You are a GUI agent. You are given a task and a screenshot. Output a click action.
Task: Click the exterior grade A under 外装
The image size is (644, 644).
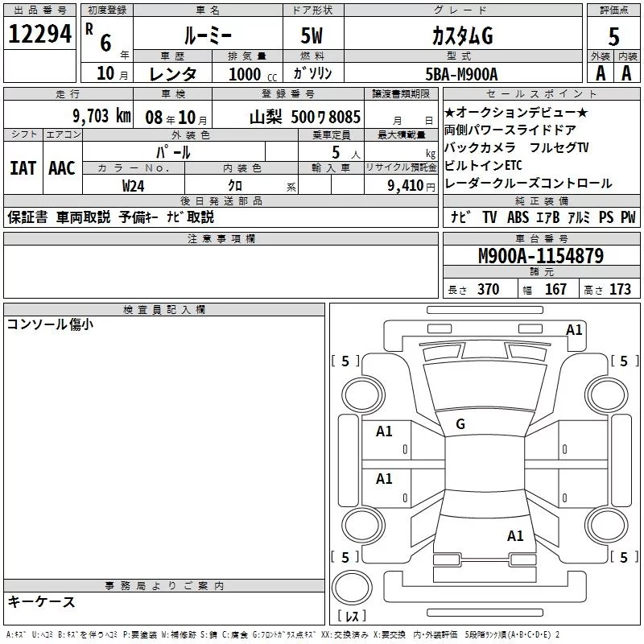click(x=600, y=72)
